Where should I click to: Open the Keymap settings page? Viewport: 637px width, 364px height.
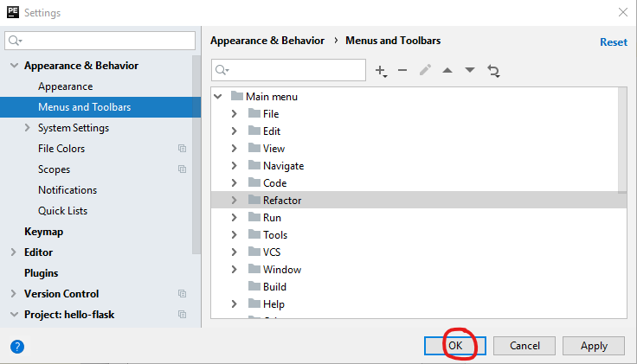[43, 232]
